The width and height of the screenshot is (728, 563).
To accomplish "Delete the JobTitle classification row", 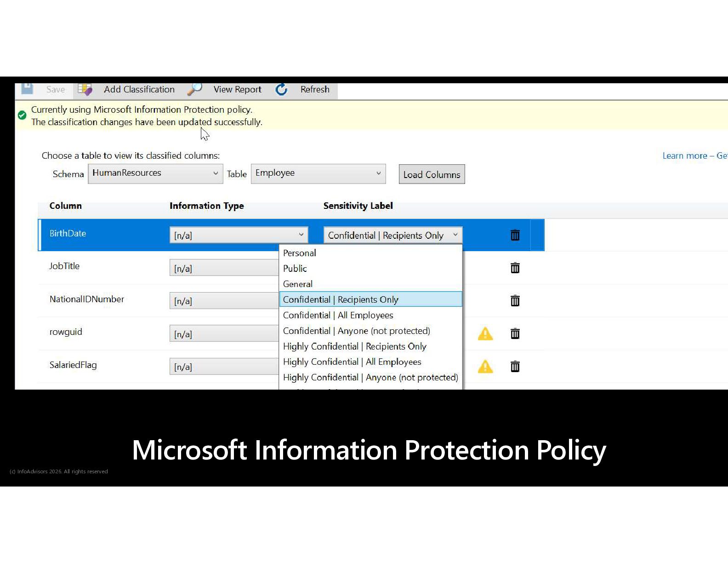I will tap(515, 268).
